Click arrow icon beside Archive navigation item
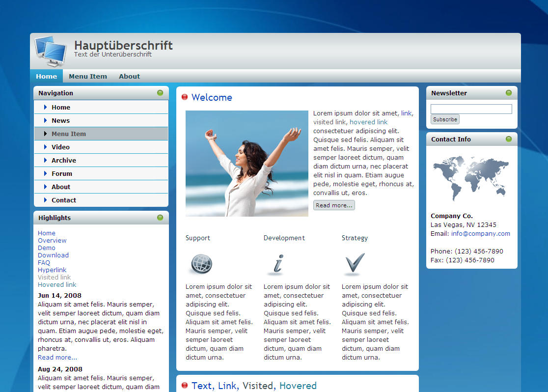This screenshot has height=392, width=548. [45, 160]
